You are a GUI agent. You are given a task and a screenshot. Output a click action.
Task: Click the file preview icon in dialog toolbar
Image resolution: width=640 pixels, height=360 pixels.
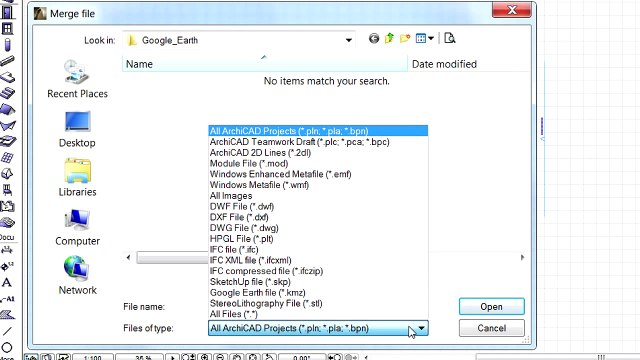(449, 38)
